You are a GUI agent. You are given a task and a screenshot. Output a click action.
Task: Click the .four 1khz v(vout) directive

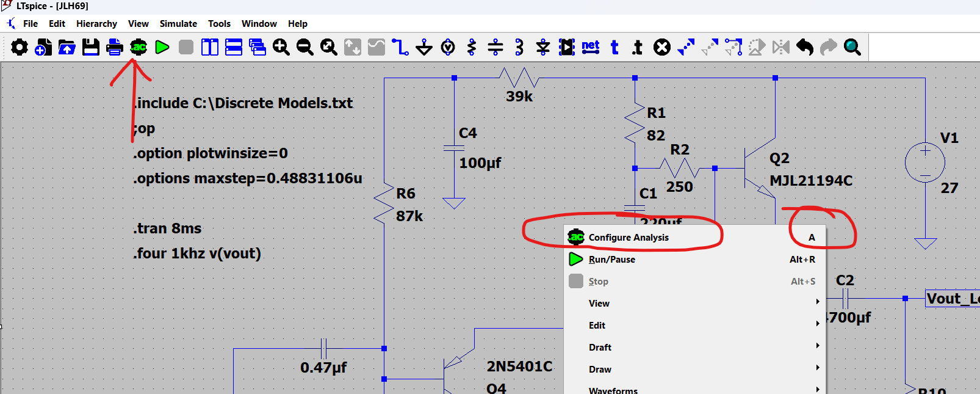click(x=197, y=254)
